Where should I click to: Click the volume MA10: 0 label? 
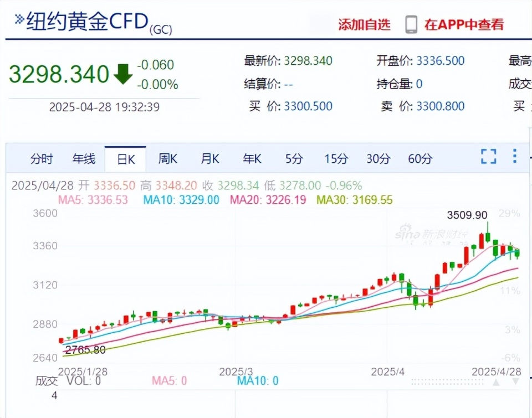tap(258, 381)
